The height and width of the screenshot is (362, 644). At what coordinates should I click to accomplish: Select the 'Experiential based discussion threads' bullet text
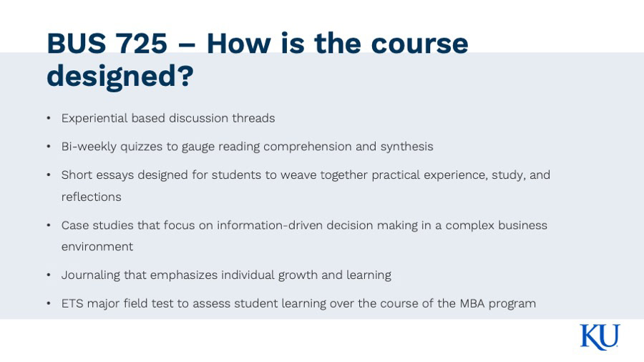pyautogui.click(x=167, y=118)
